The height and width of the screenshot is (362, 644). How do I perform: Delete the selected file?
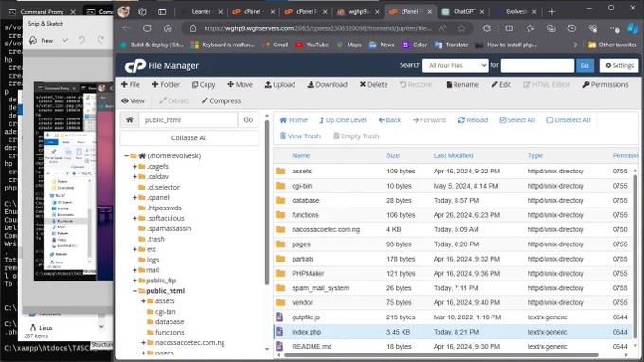point(373,85)
